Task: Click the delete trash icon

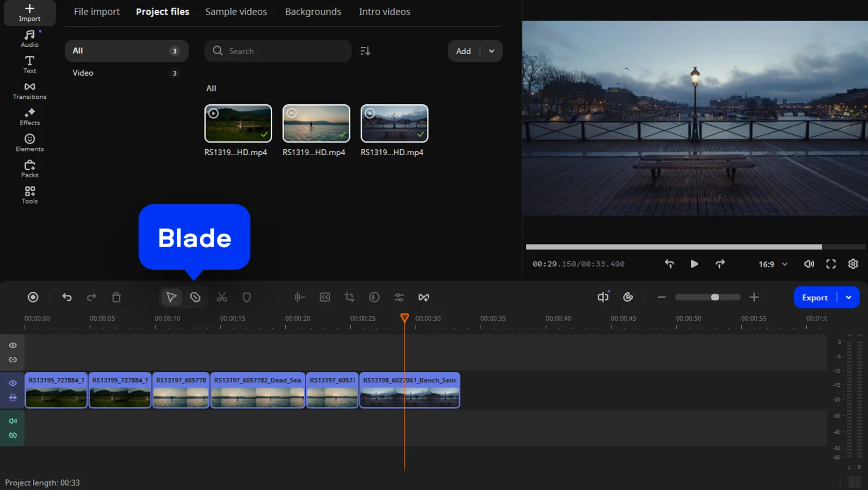Action: [x=116, y=297]
